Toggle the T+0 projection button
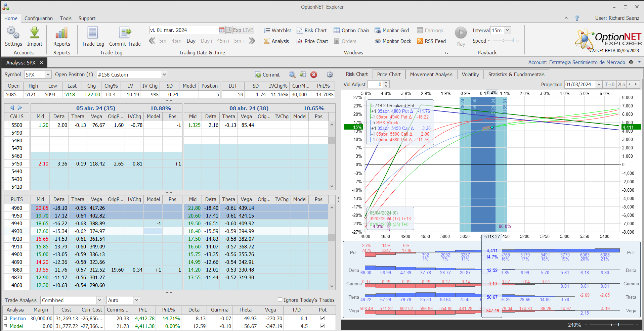This screenshot has height=331, width=644. tap(609, 84)
